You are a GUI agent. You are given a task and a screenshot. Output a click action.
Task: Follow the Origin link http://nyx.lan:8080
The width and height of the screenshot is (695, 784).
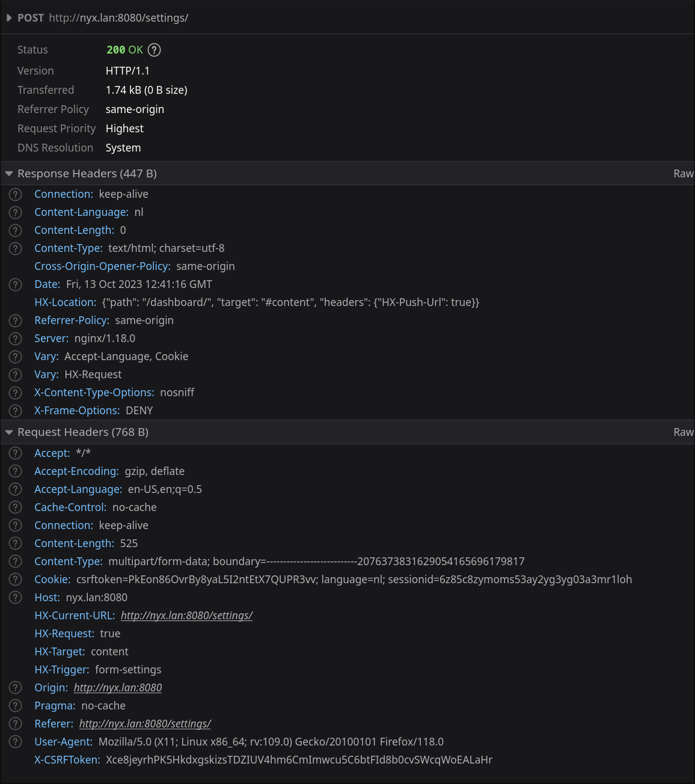tap(118, 687)
